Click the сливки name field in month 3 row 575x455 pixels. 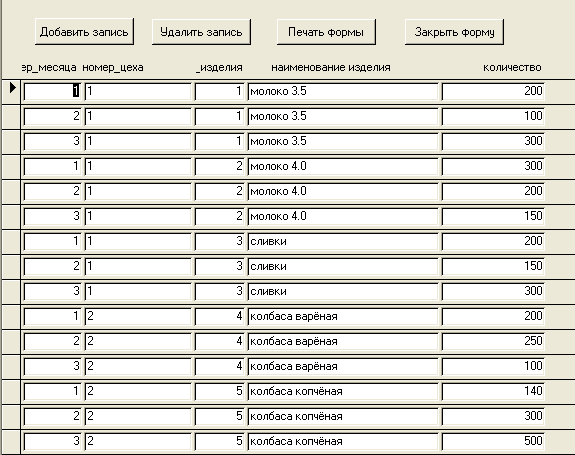pyautogui.click(x=343, y=291)
